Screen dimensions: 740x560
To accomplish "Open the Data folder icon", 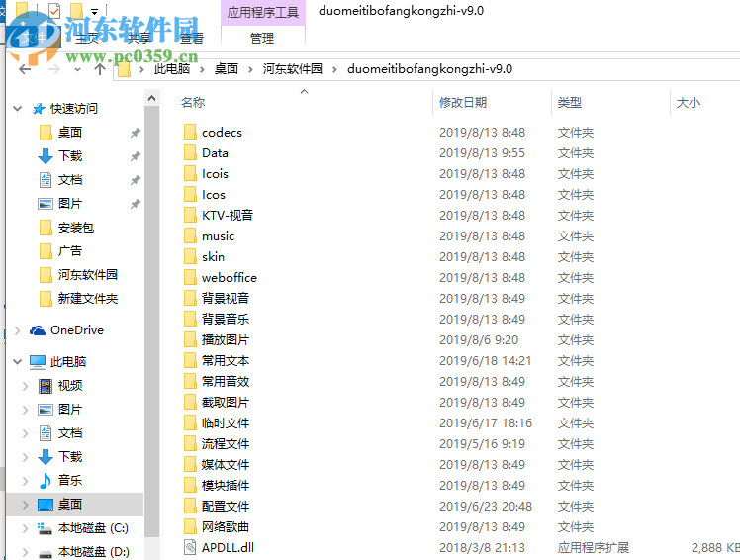I will 190,152.
